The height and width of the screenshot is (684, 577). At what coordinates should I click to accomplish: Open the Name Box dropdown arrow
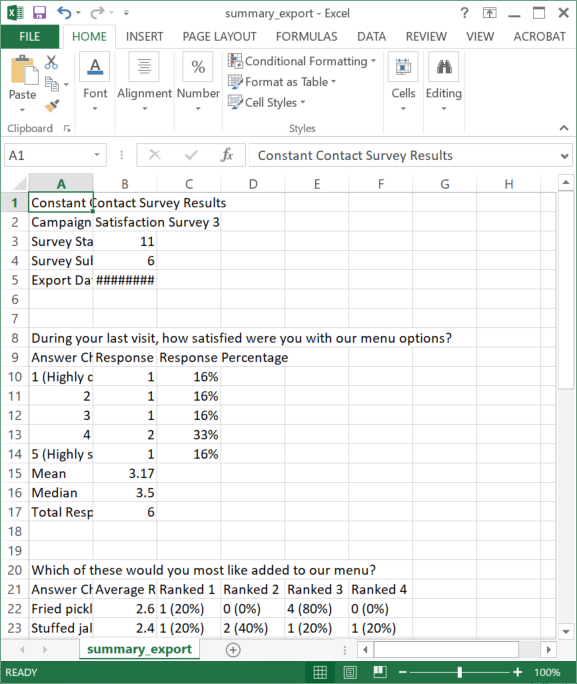[x=97, y=155]
